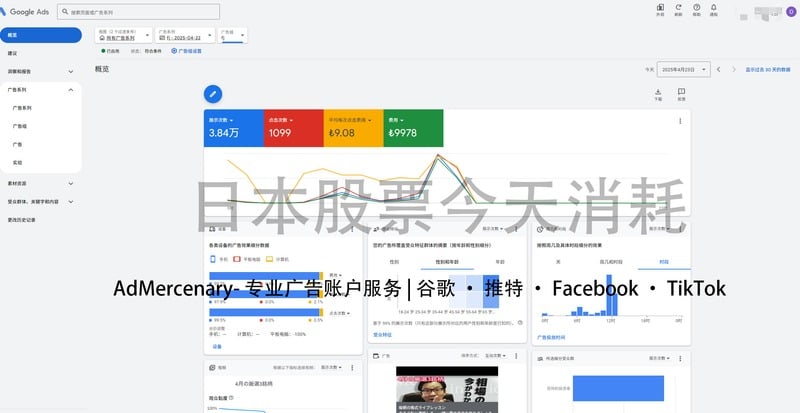The image size is (800, 413).
Task: Click info icon beside demographics footnote
Action: pos(520,323)
